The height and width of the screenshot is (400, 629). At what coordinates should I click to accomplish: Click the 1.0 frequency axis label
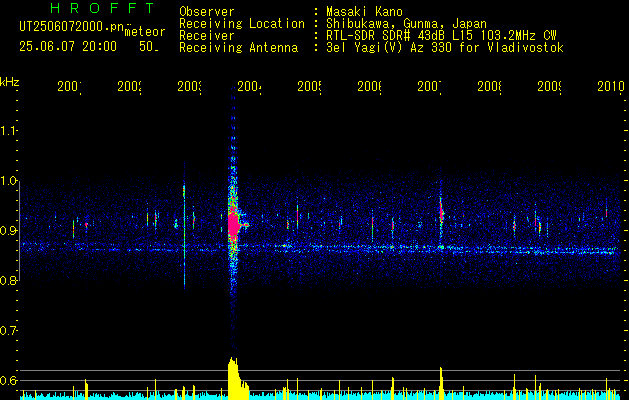pyautogui.click(x=9, y=181)
